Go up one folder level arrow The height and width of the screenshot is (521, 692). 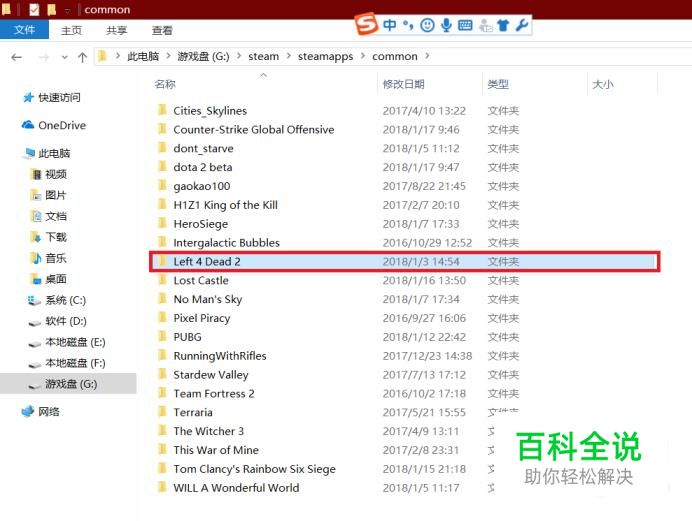[82, 57]
